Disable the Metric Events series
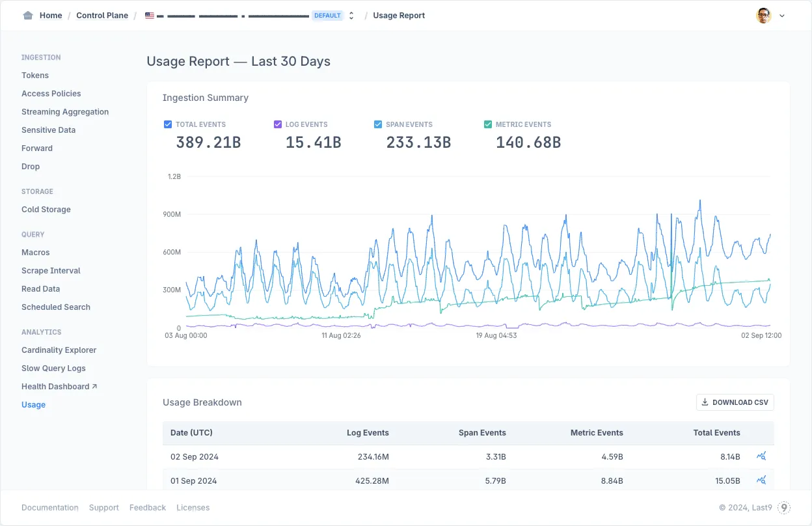The width and height of the screenshot is (812, 526). pos(488,124)
